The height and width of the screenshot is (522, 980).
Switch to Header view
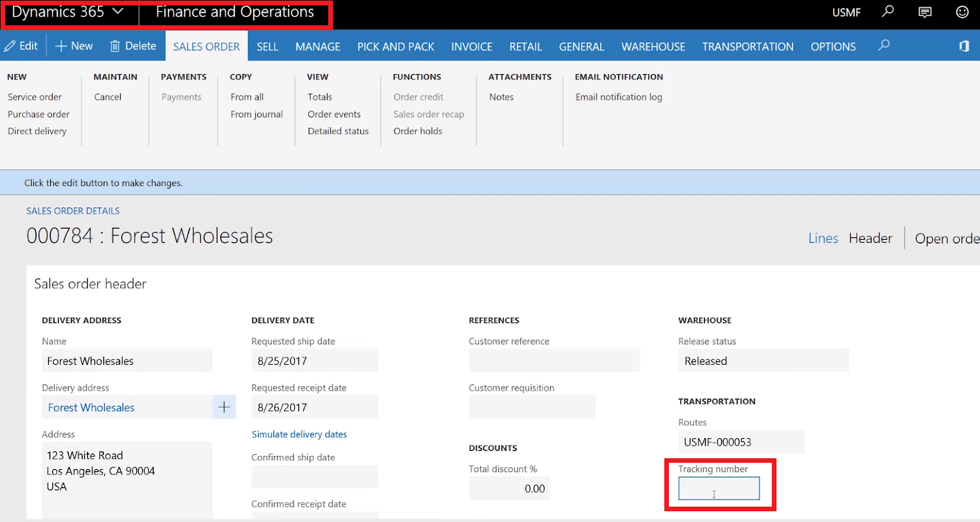point(870,238)
